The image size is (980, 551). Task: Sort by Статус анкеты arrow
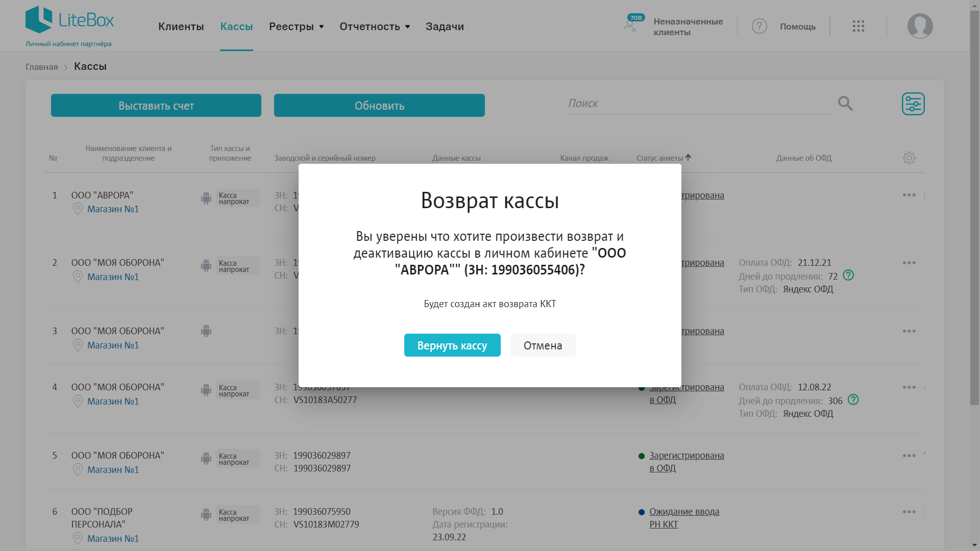coord(689,158)
